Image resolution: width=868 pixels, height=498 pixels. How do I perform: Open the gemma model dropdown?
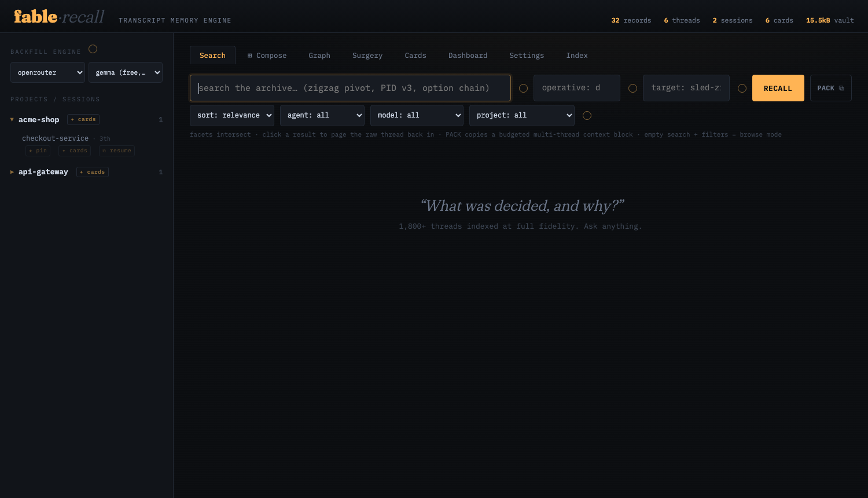[x=126, y=72]
